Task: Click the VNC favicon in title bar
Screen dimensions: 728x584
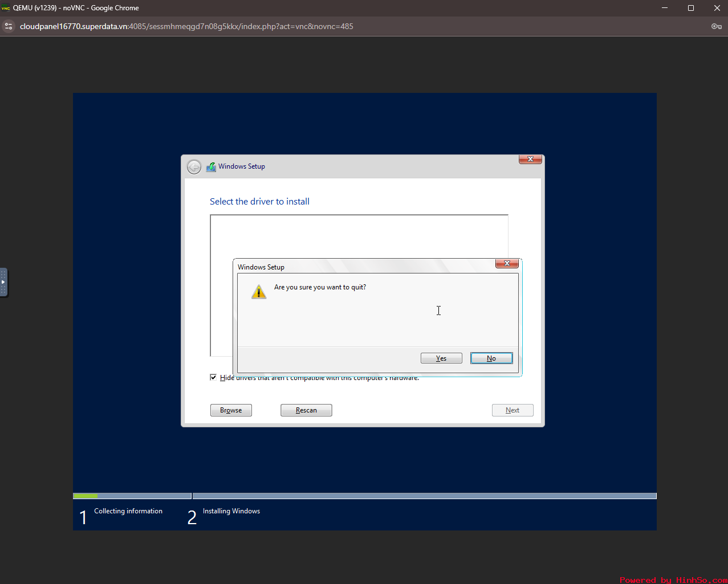Action: [x=6, y=8]
